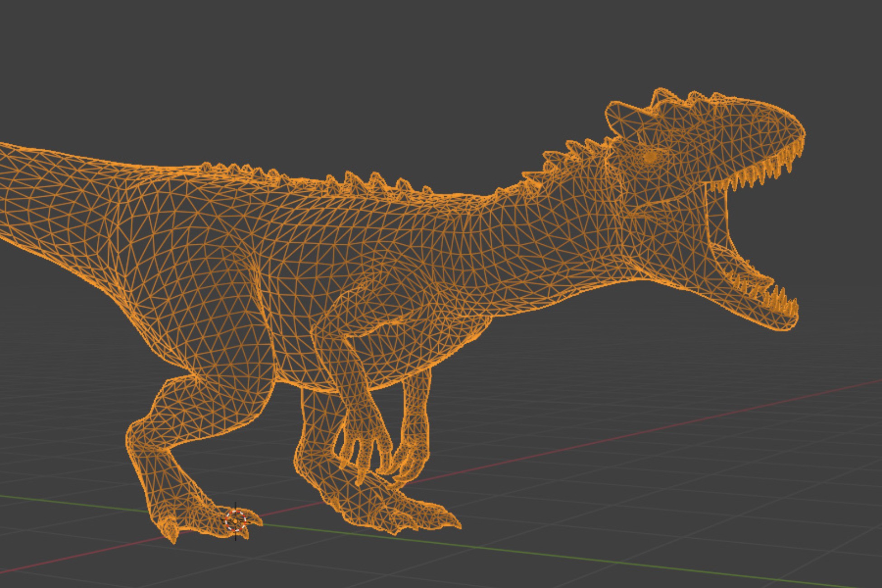Click the dinosaur's eye
This screenshot has height=588, width=882.
[650, 157]
